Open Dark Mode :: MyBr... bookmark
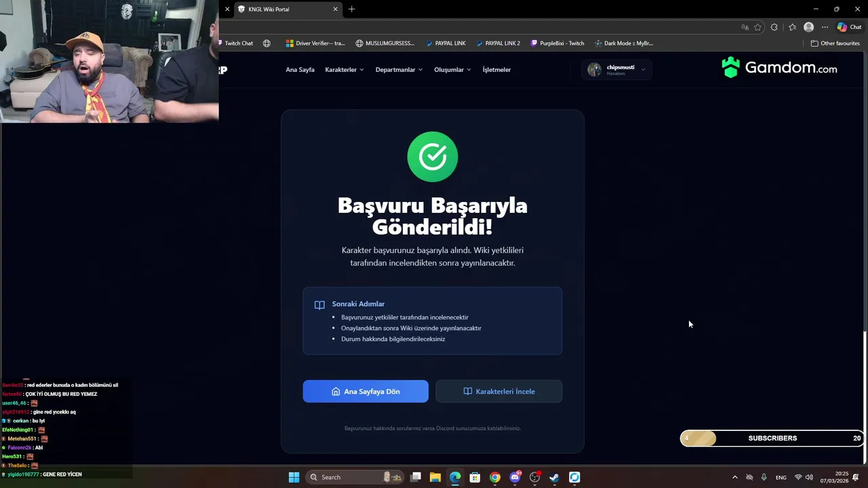The width and height of the screenshot is (868, 488). (624, 43)
